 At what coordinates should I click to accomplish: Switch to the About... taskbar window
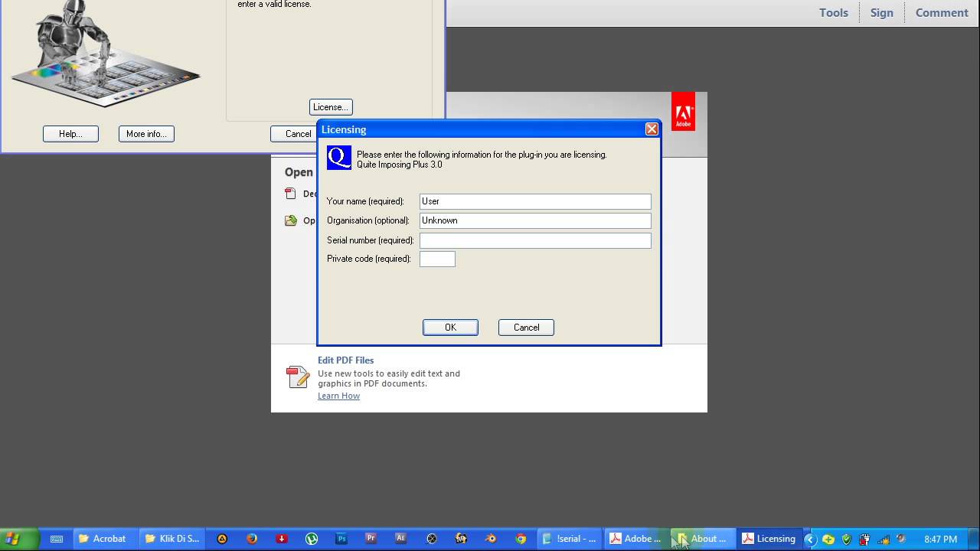pos(703,539)
